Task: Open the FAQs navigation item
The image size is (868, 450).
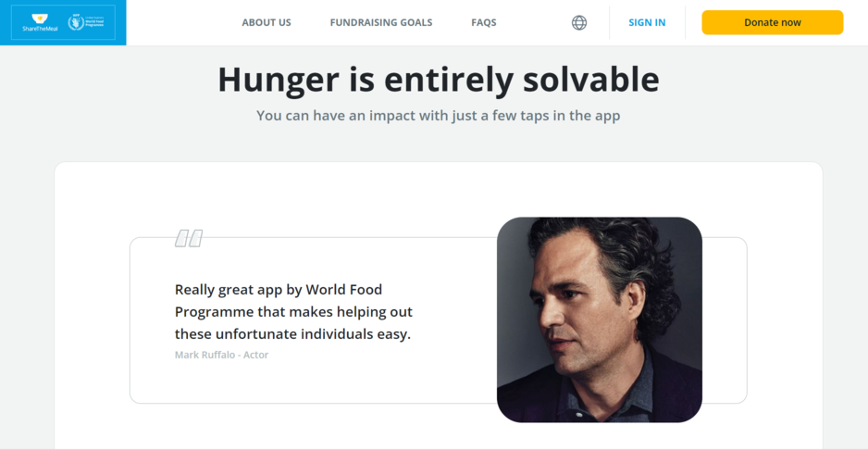Action: (484, 23)
